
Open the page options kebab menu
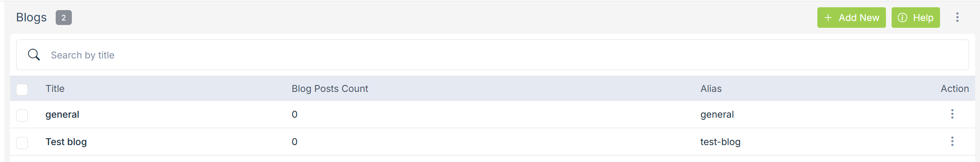click(957, 17)
